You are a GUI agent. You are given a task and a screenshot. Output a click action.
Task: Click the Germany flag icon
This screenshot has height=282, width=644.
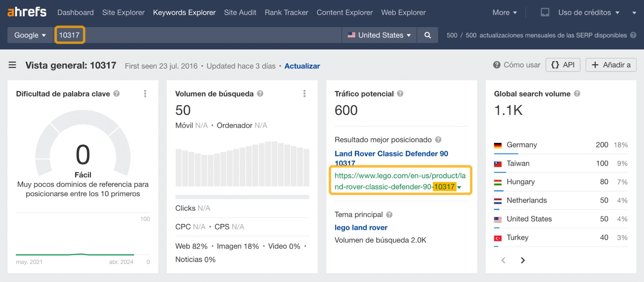(x=498, y=145)
